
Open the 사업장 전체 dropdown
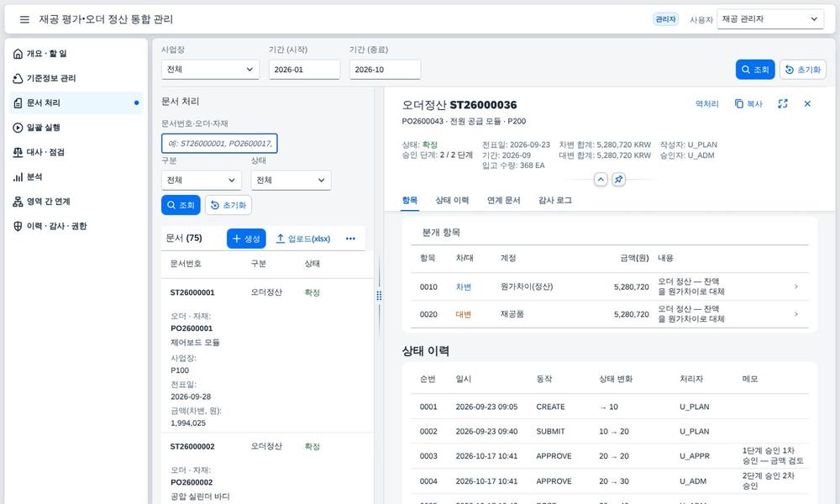[210, 70]
